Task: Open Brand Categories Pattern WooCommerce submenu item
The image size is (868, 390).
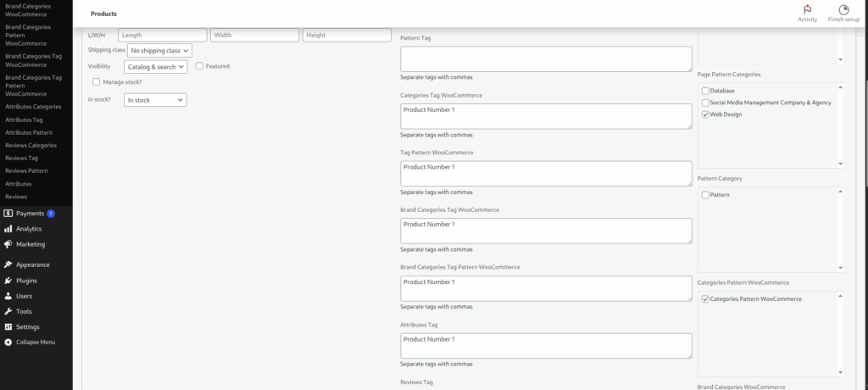Action: point(28,35)
